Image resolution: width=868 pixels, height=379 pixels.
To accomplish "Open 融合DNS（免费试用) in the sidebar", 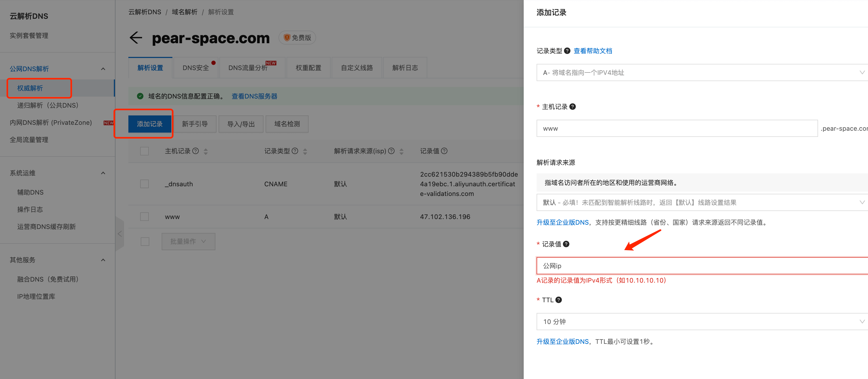I will point(48,279).
